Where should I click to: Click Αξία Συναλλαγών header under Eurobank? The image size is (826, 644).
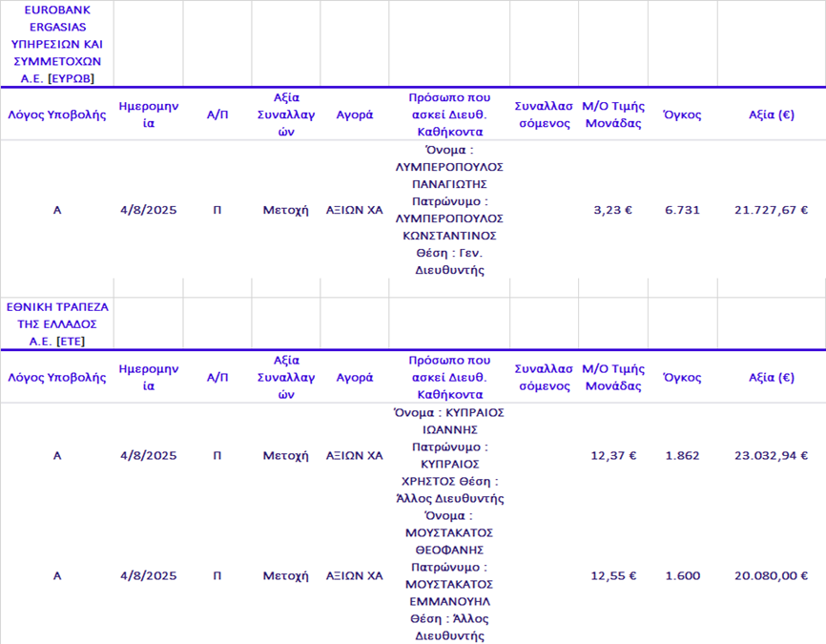click(286, 114)
